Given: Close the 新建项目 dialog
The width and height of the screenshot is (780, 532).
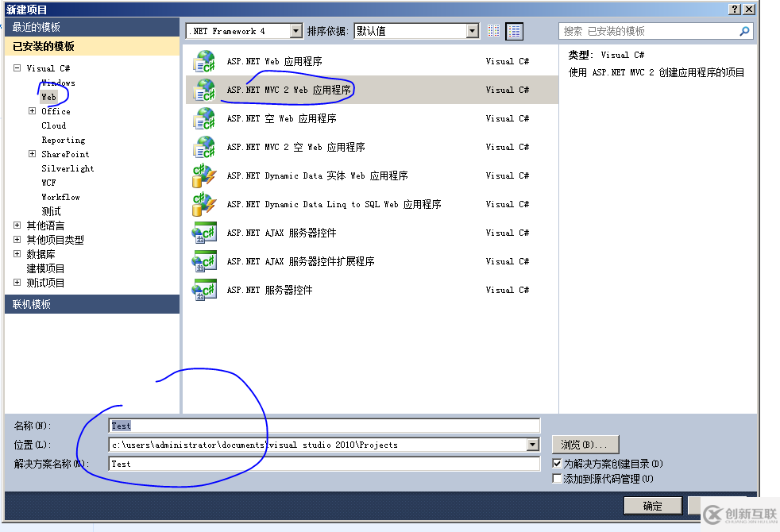Looking at the screenshot, I should 749,9.
